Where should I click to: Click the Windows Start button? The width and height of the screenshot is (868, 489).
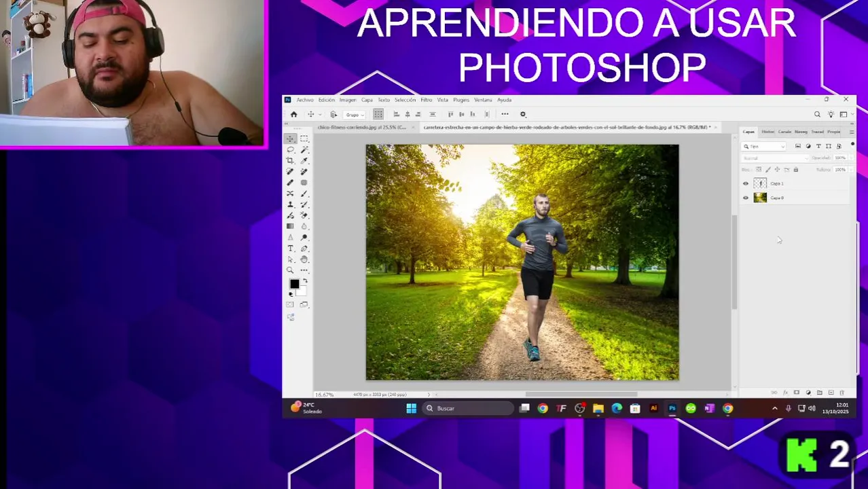coord(411,408)
